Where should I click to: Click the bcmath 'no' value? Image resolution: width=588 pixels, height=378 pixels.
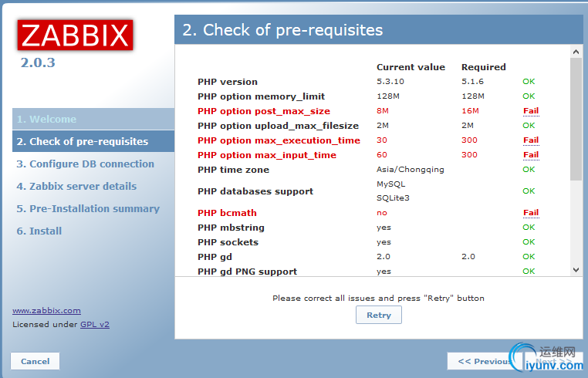pyautogui.click(x=382, y=213)
